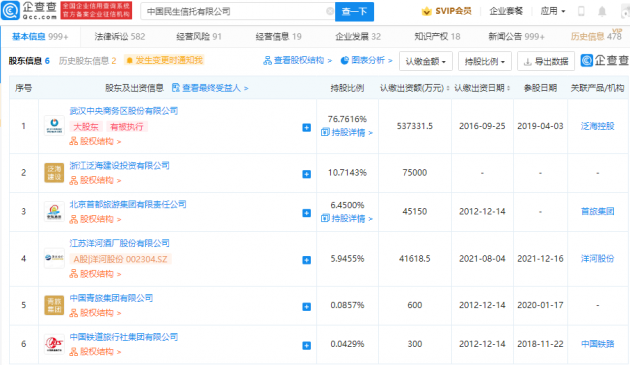
Task: Expand row plus icon for 武汉中央商务区股份有限公司
Action: point(307,127)
